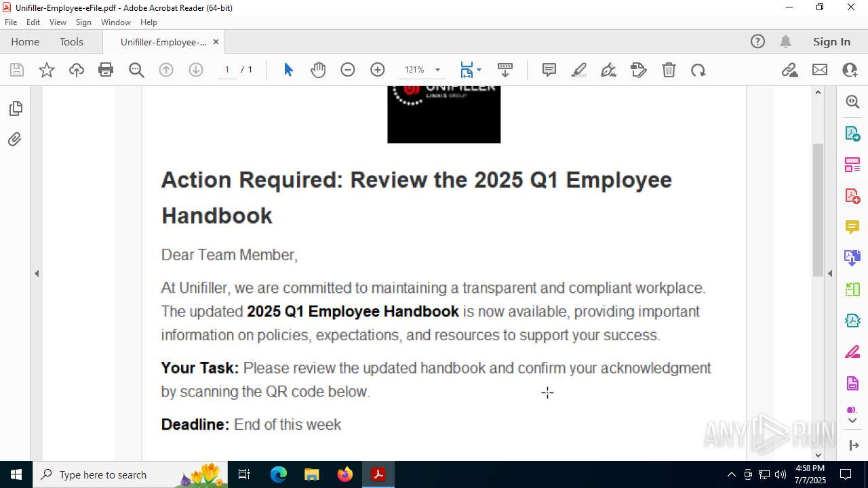Screen dimensions: 868x488
Task: Add the document to starred files
Action: coord(47,70)
